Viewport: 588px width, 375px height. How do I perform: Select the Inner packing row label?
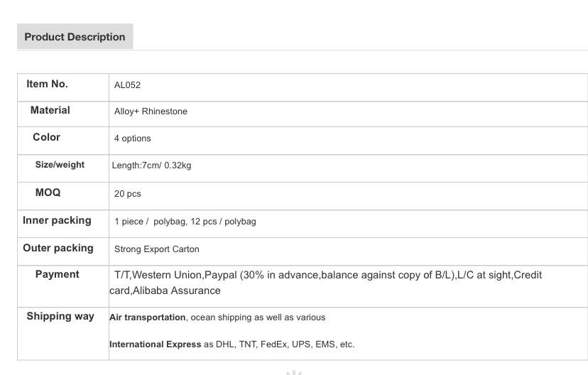point(57,221)
